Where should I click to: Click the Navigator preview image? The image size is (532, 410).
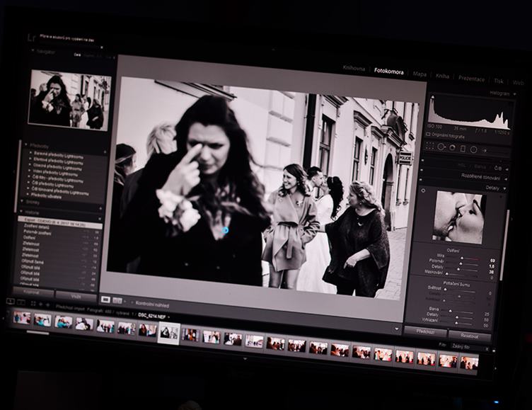[70, 100]
